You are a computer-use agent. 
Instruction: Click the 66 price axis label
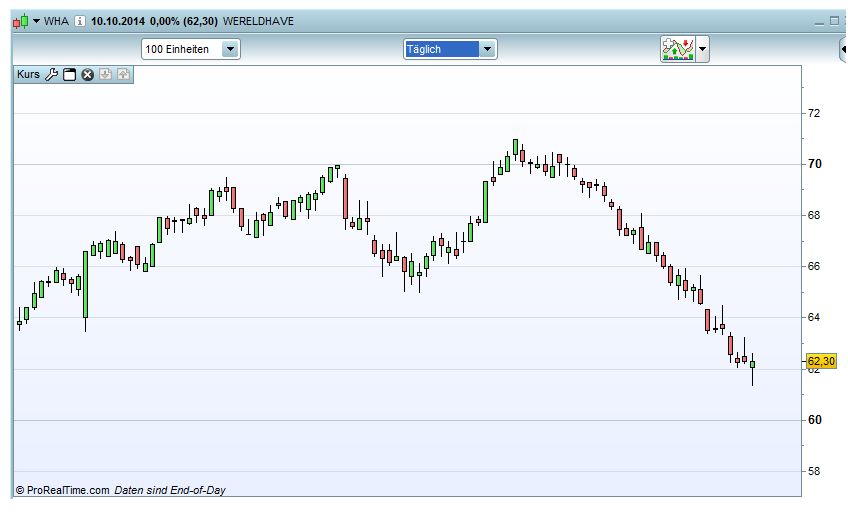pos(813,266)
